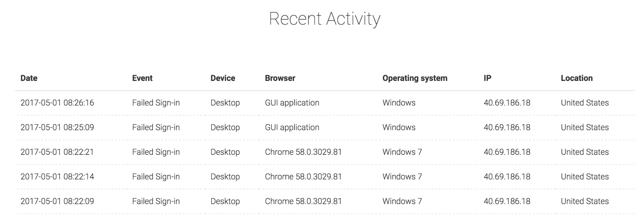Select the 2017-05-01 08:25:09 date entry
Image resolution: width=644 pixels, height=224 pixels.
[57, 127]
